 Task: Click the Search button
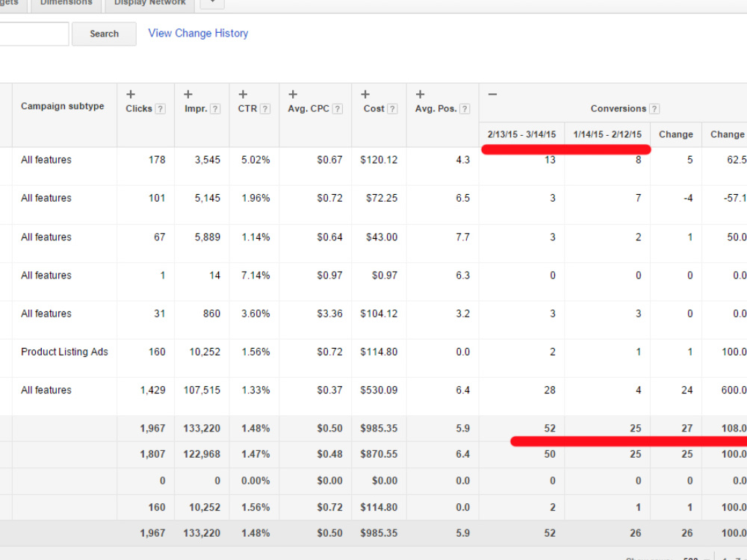click(x=105, y=34)
